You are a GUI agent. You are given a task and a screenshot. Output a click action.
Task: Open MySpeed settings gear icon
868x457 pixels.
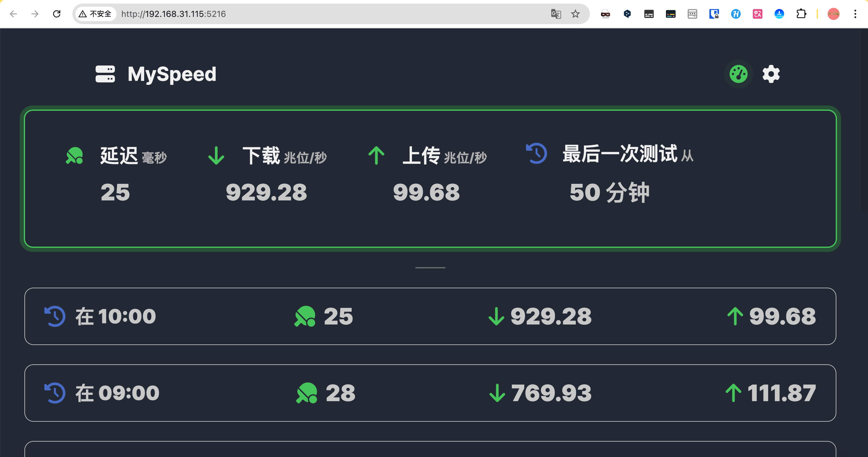pyautogui.click(x=771, y=74)
